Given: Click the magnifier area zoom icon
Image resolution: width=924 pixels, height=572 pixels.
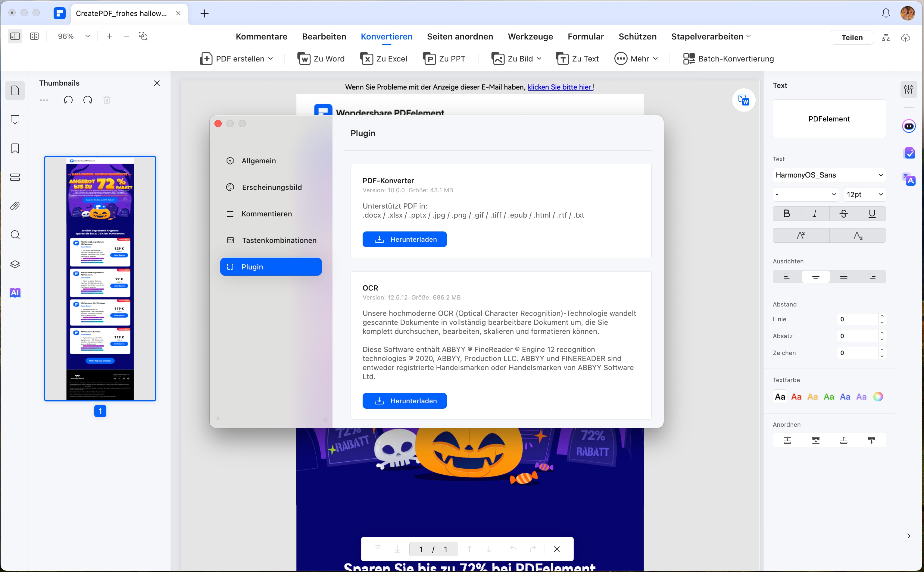Looking at the screenshot, I should (144, 36).
